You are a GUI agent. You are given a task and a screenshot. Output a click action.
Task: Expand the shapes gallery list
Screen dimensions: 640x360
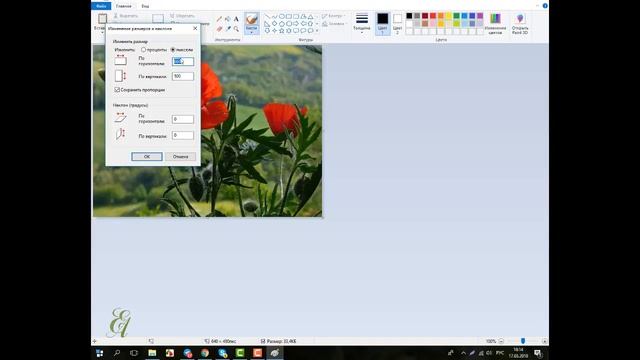(x=317, y=31)
